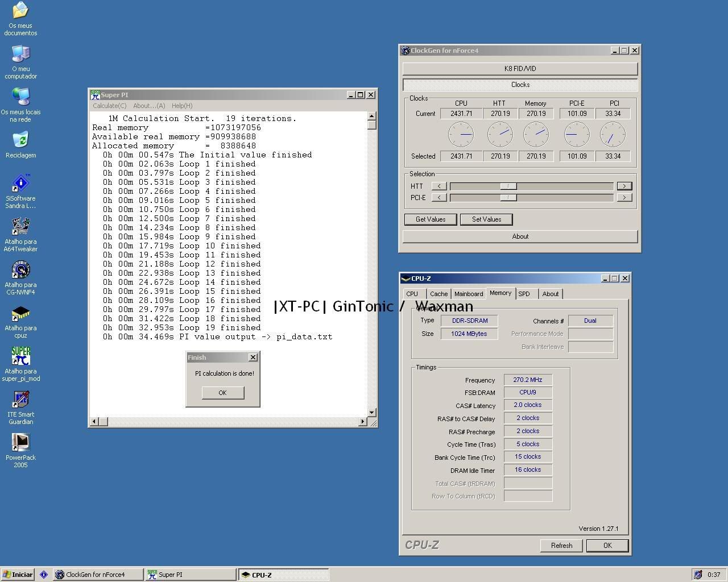Click the Current PCI value 33.34
Screen dimensions: 728x582
pos(613,114)
